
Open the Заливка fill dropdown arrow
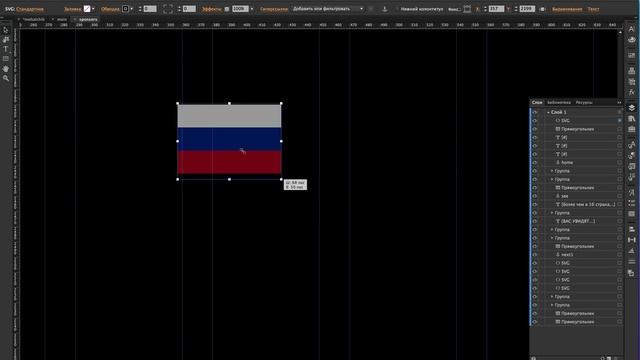point(93,9)
